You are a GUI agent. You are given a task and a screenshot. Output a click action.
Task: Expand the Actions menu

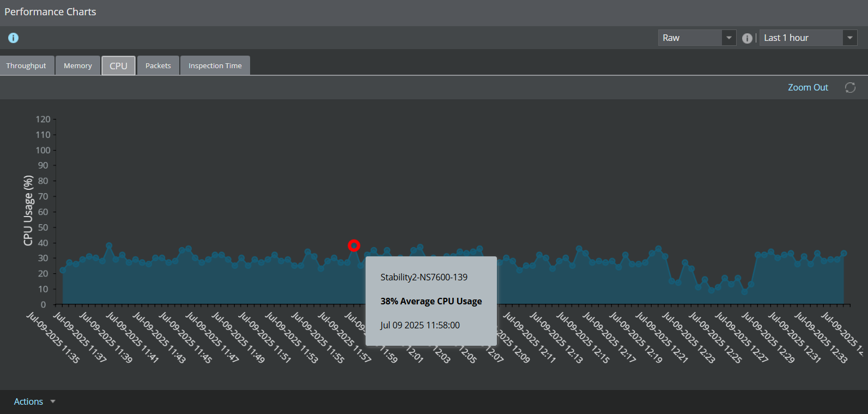click(x=34, y=401)
